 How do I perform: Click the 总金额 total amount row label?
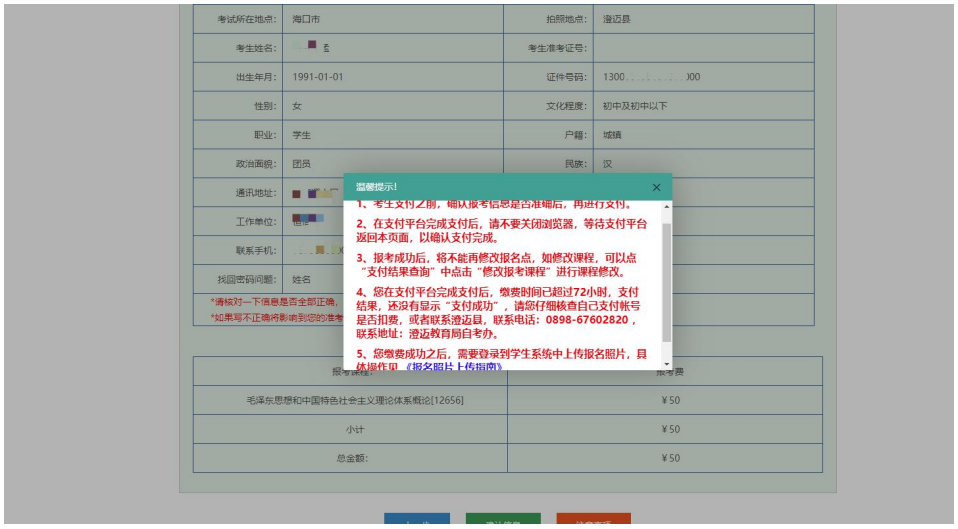(350, 458)
